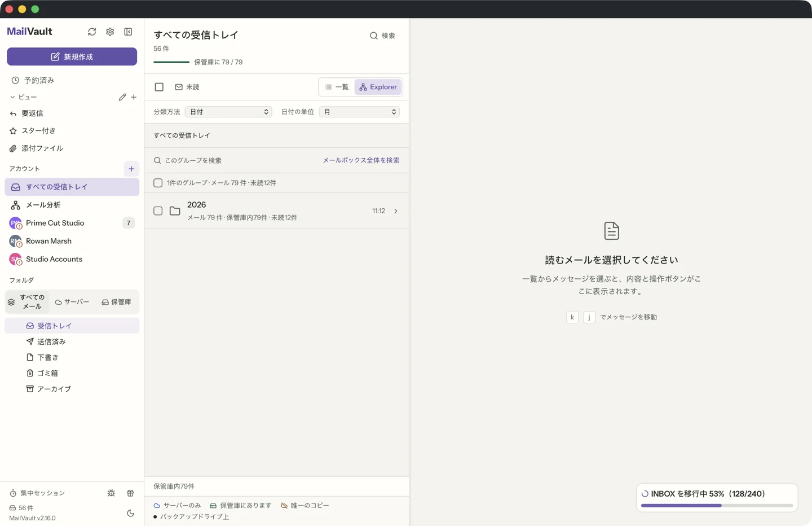
Task: Open 添付ファイル attachments view
Action: tap(72, 148)
